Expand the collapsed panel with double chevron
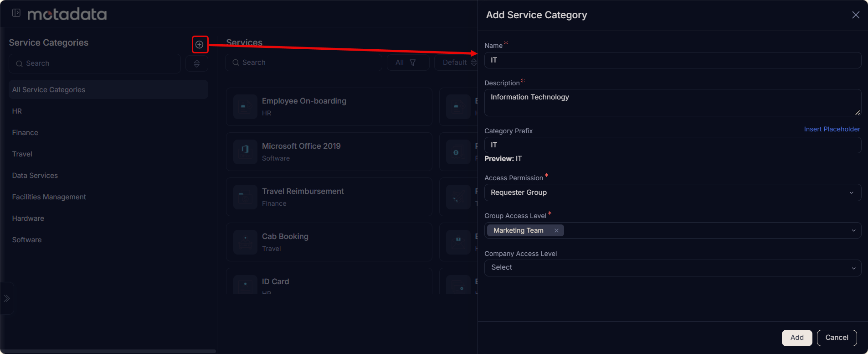Image resolution: width=868 pixels, height=354 pixels. pyautogui.click(x=7, y=298)
